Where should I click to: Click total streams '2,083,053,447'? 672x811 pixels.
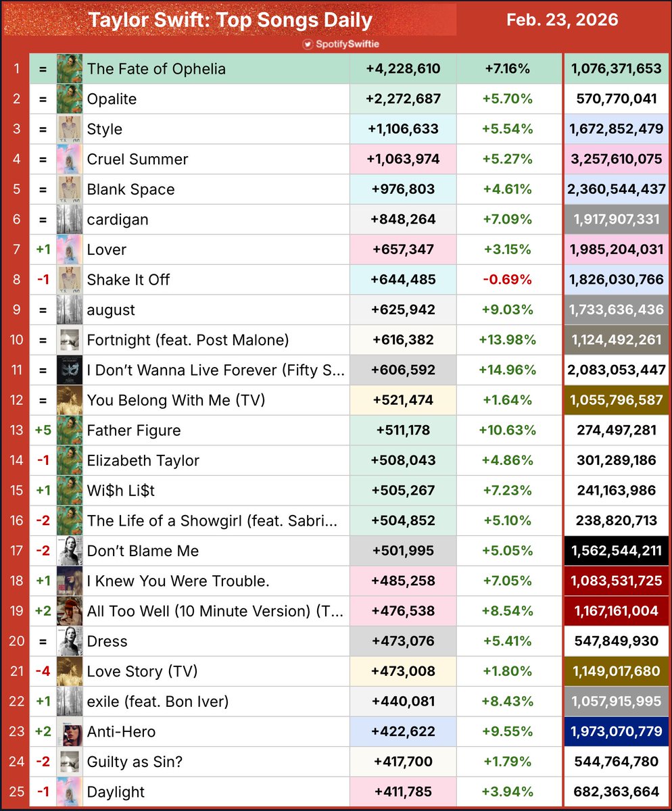617,370
